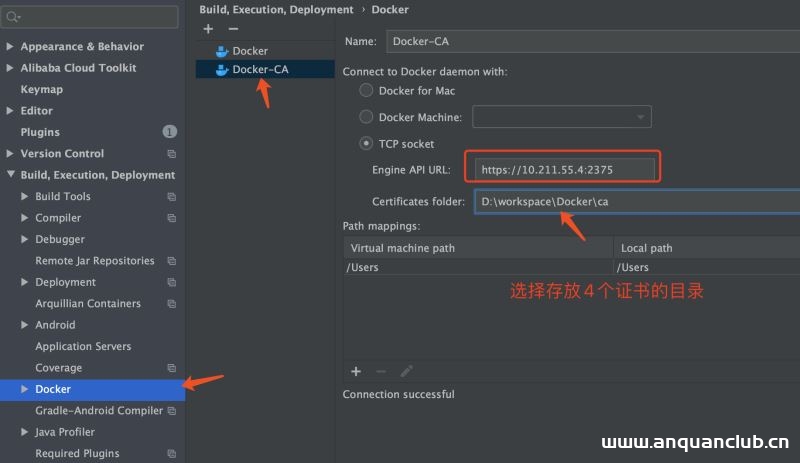Expand Version Control section
The image size is (800, 463).
[10, 153]
